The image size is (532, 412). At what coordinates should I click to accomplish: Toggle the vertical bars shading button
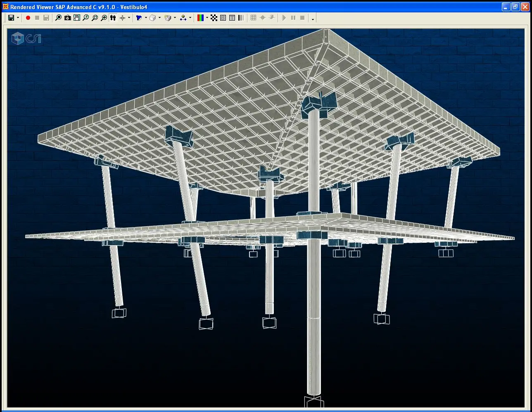tap(241, 18)
